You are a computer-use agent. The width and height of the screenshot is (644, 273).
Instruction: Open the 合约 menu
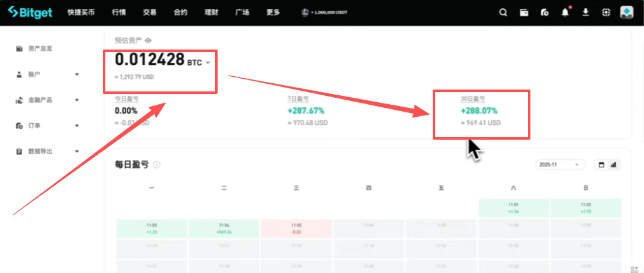180,12
